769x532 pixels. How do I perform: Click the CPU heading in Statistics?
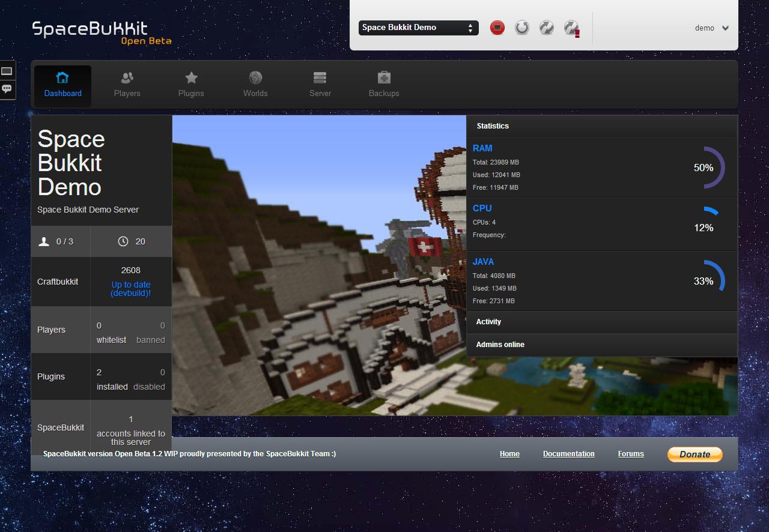(x=482, y=208)
